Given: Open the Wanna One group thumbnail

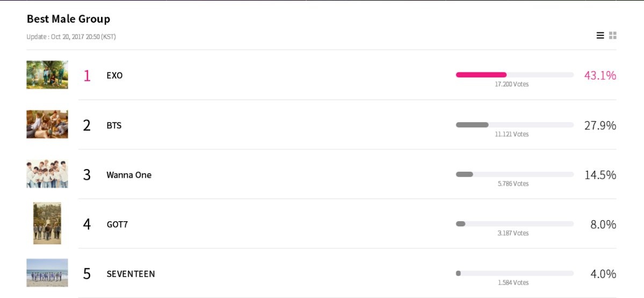Looking at the screenshot, I should [47, 174].
